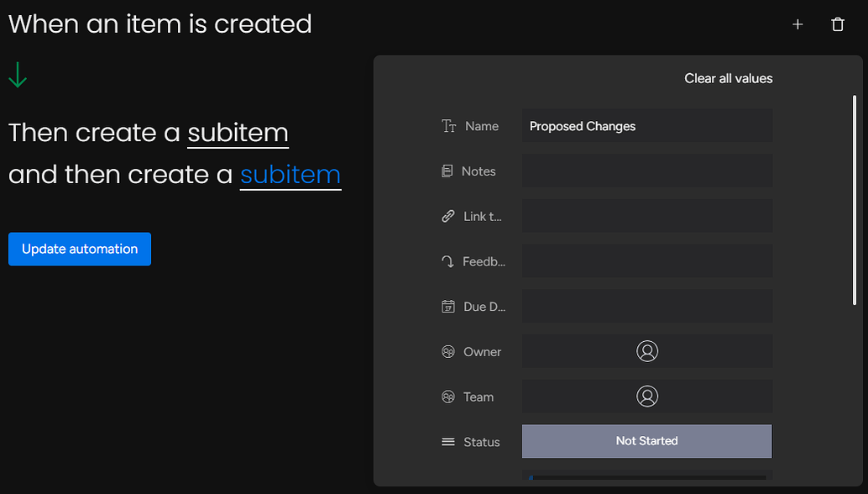The height and width of the screenshot is (494, 868).
Task: Open the Not Started status selector
Action: coord(646,441)
